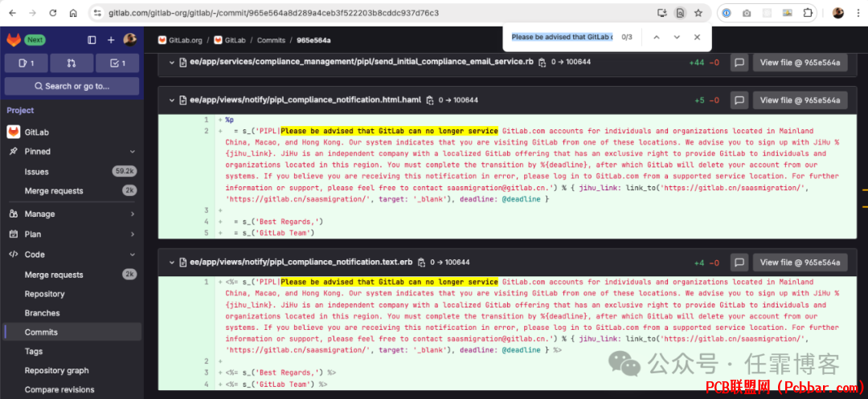Copy path of send_initial_compliance_email_service.rb
The image size is (868, 399).
click(x=542, y=63)
